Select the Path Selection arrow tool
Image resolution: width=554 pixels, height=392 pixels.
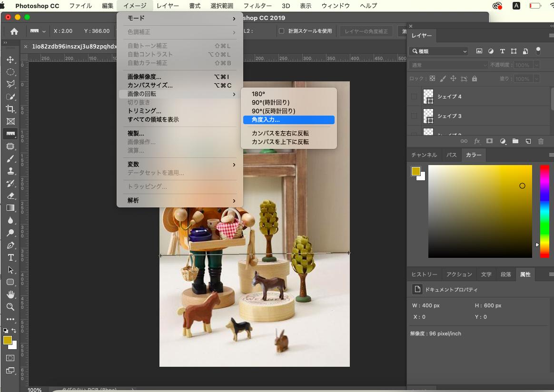click(10, 270)
